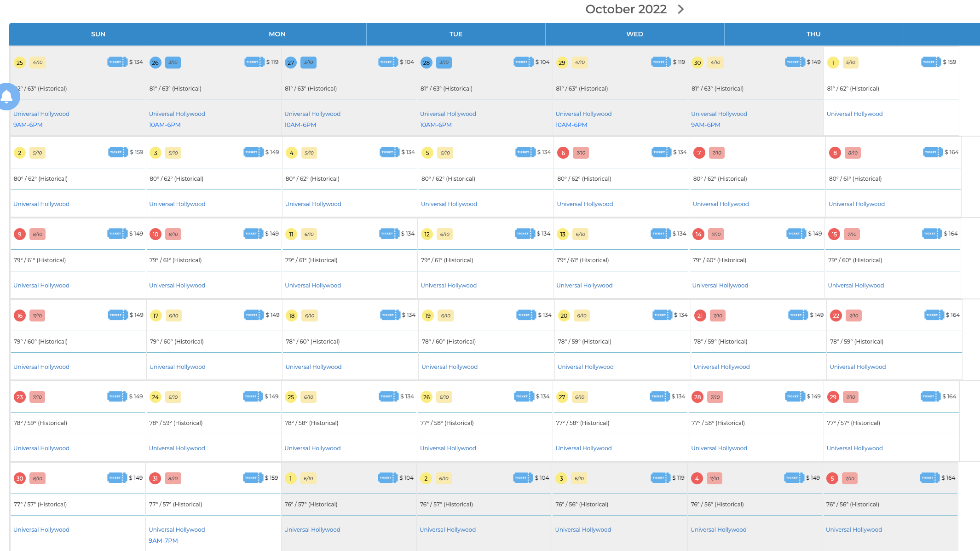Click the $119 price on September 29

coord(679,62)
